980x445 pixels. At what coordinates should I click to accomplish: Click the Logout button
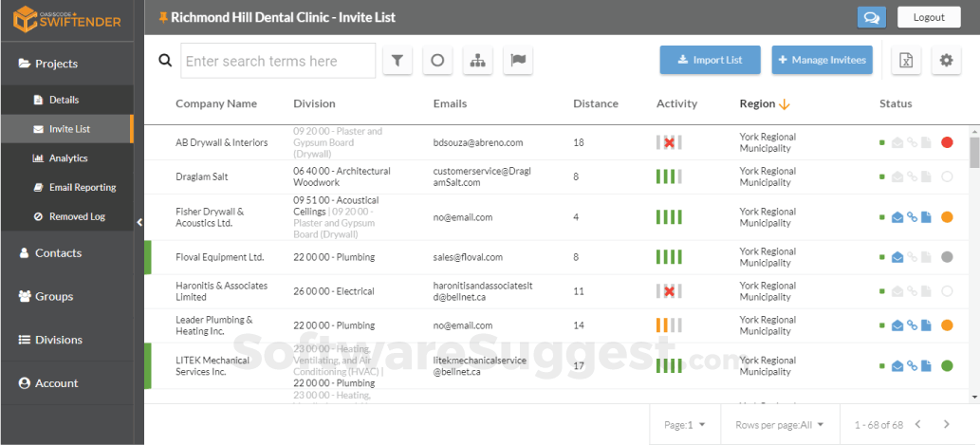point(929,17)
